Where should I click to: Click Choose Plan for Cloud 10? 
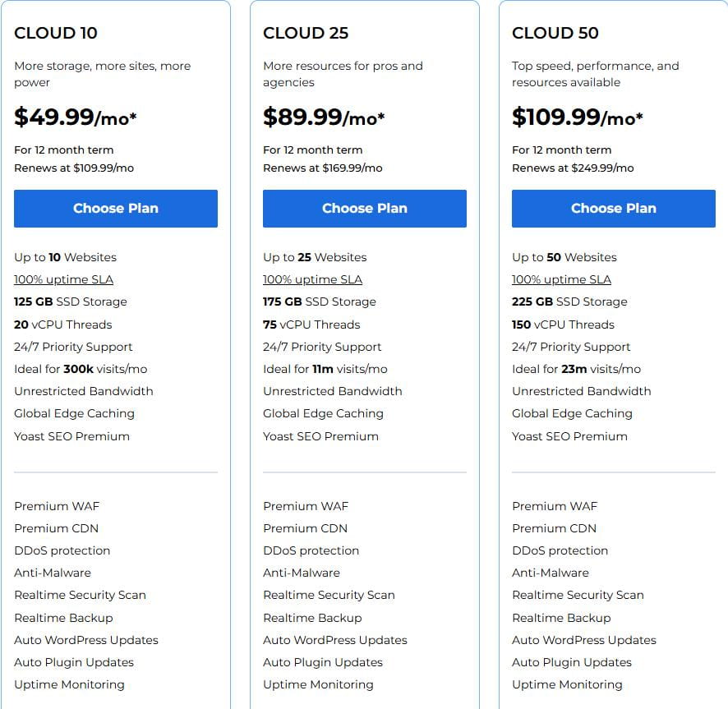pos(116,209)
